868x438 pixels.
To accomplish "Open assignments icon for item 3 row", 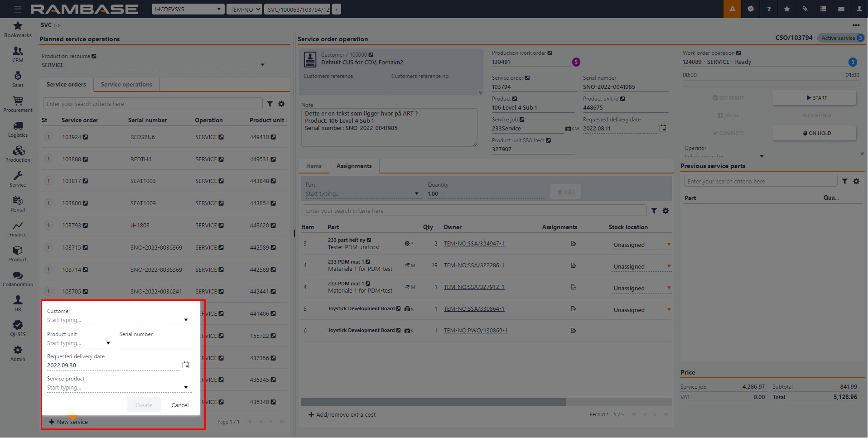I will click(574, 244).
